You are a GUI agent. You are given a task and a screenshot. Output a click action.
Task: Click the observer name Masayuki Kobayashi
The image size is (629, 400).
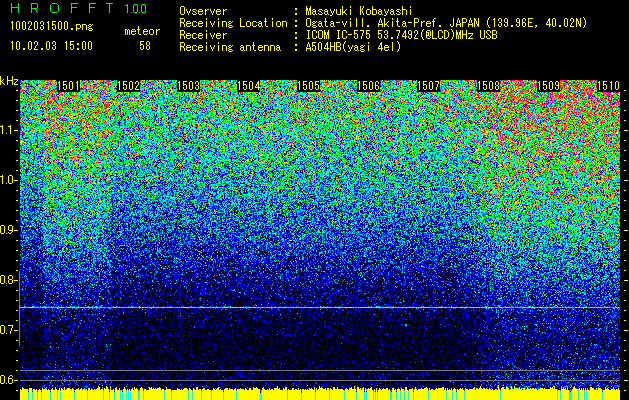(x=359, y=11)
